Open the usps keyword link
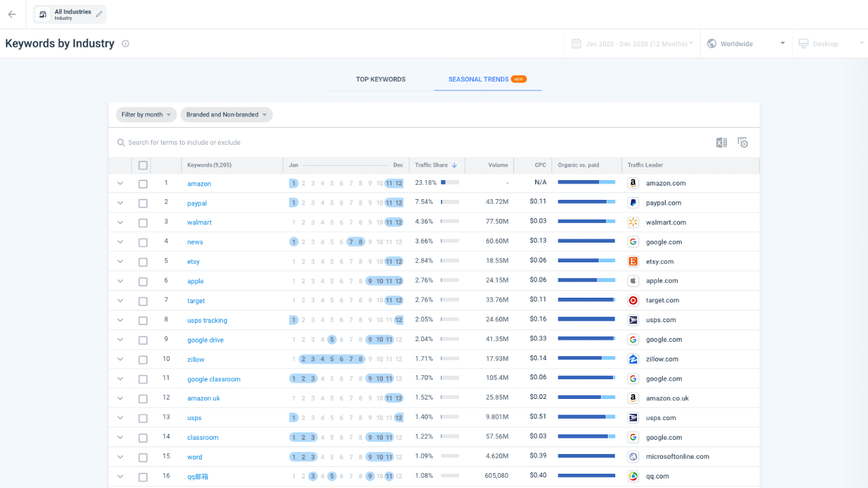Screen dimensions: 868x488 (194, 418)
